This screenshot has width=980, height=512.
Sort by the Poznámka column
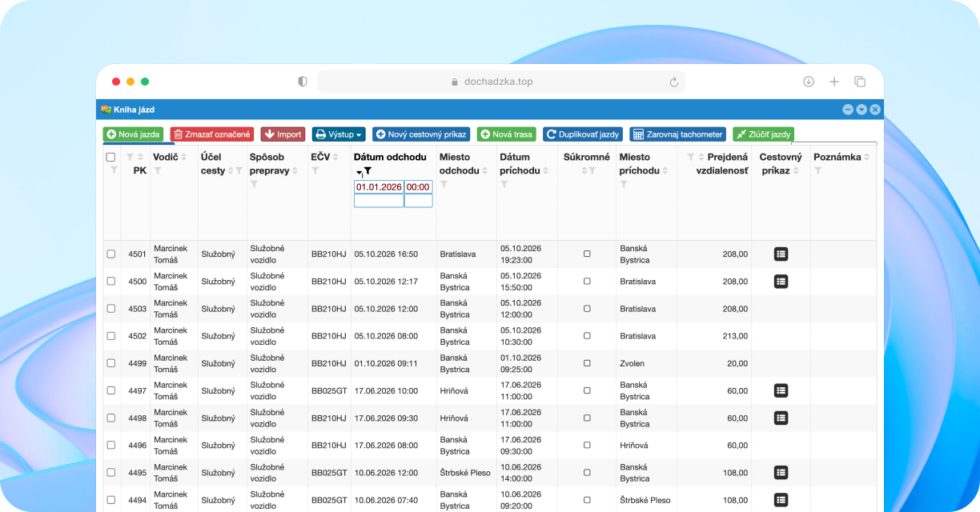(866, 157)
